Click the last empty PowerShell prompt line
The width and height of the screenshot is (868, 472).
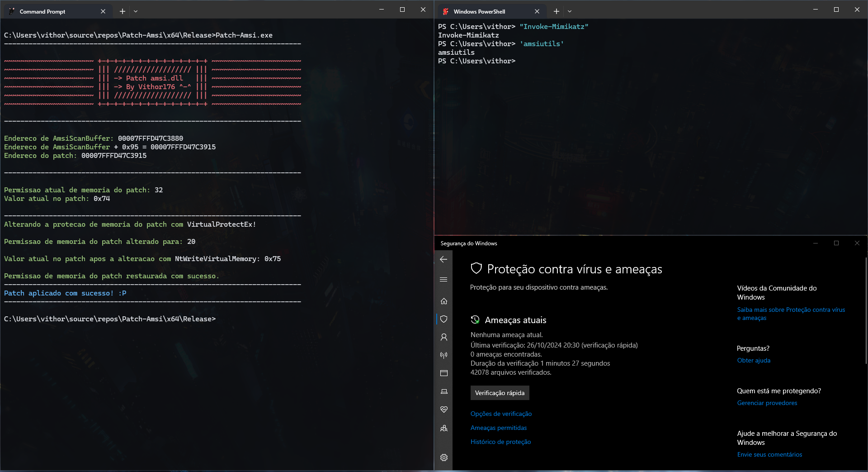tap(476, 61)
